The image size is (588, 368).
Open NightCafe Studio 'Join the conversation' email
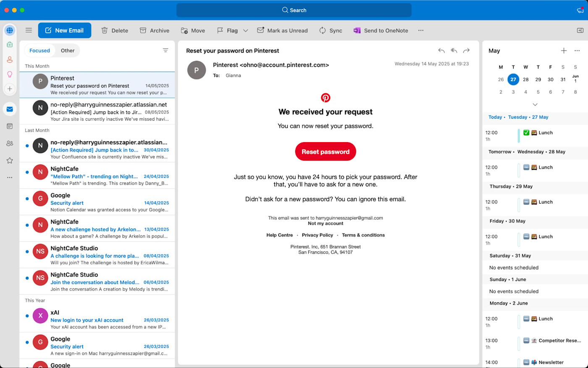tap(97, 282)
